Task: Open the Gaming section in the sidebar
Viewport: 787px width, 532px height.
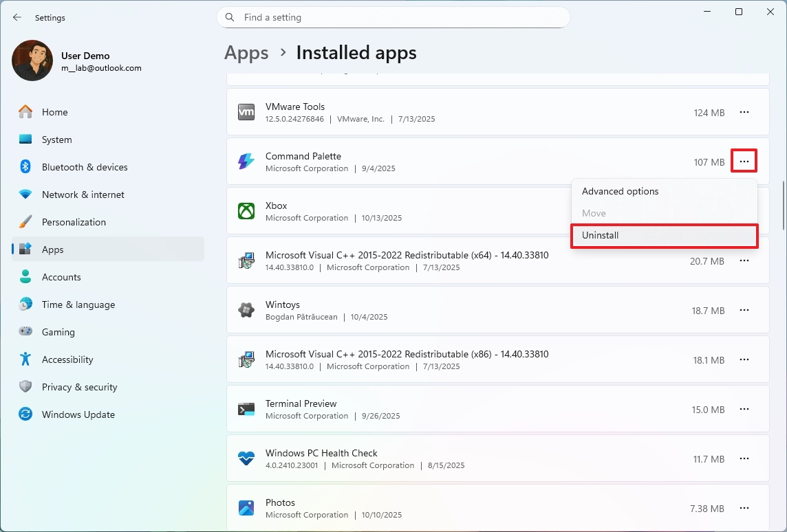Action: (x=58, y=332)
